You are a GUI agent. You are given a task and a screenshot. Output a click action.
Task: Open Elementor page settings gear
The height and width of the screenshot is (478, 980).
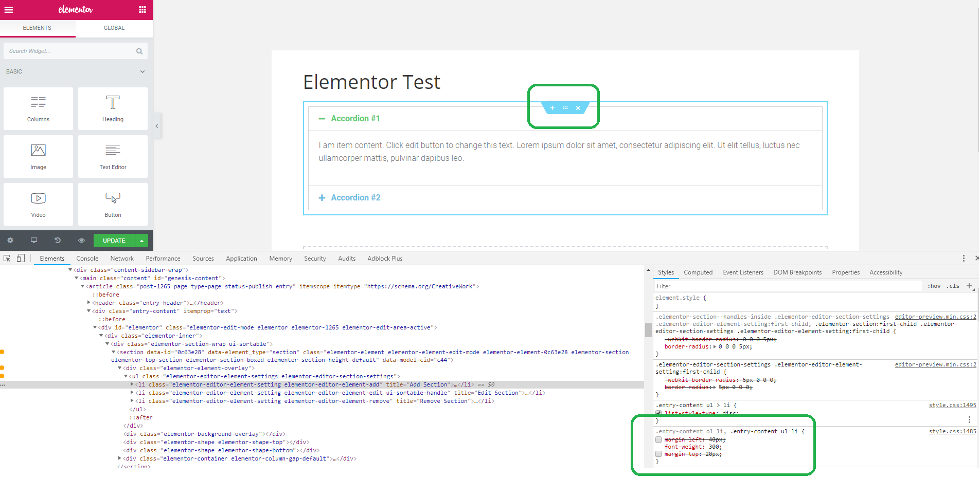[x=10, y=240]
